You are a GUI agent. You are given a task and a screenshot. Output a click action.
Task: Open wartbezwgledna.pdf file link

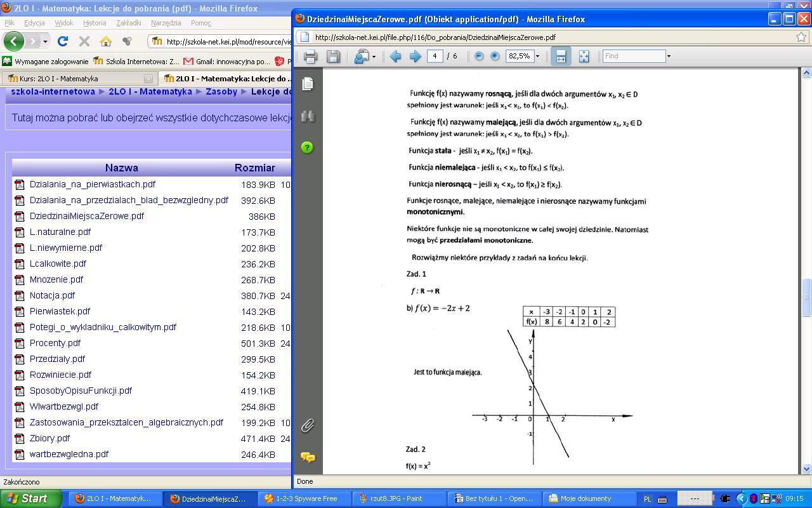click(x=69, y=454)
